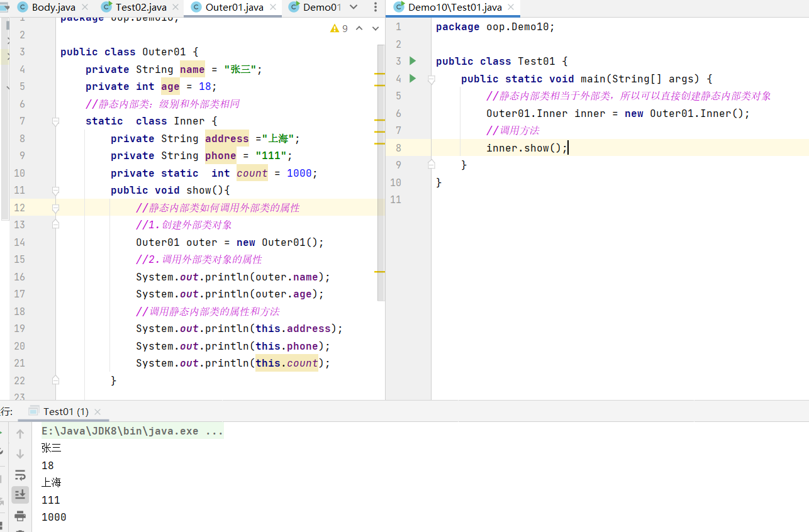The height and width of the screenshot is (532, 809).
Task: Click the warning stripe marker beside line 16
Action: tap(379, 272)
